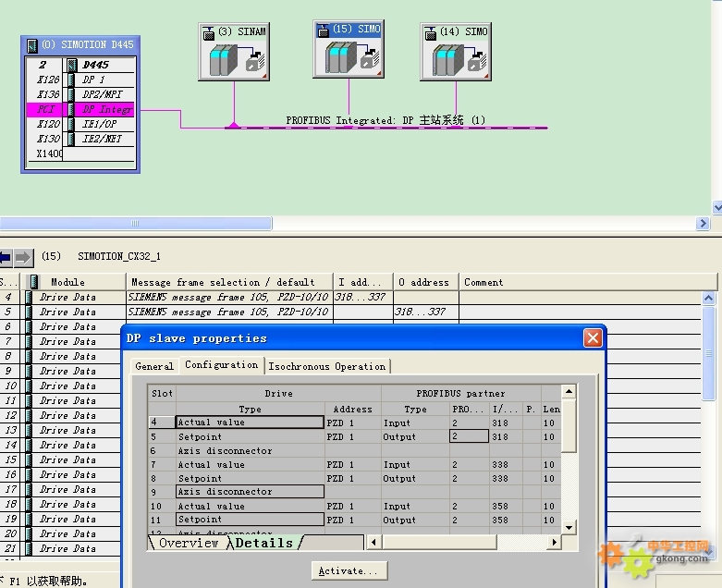The width and height of the screenshot is (722, 588).
Task: Click the network view horizontal scrollbar thumb
Action: pyautogui.click(x=135, y=224)
